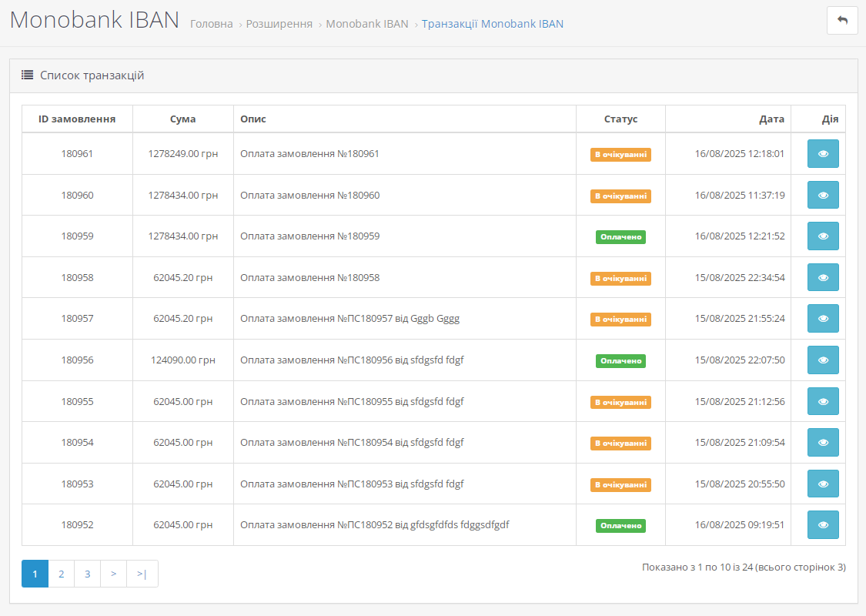This screenshot has width=866, height=616.
Task: Click the Monobank IBAN page heading
Action: pos(95,20)
